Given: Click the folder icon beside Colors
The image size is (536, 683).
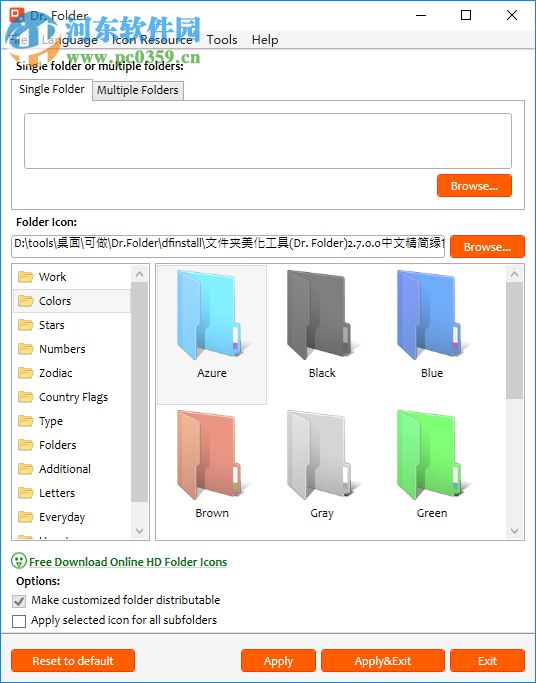Looking at the screenshot, I should click(26, 301).
